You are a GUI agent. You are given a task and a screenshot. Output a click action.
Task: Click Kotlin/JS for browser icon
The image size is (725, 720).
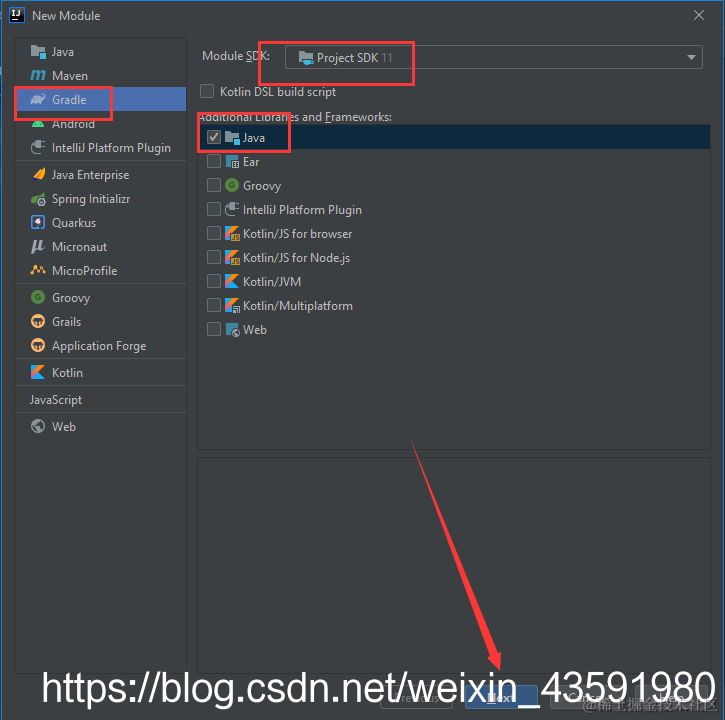click(x=232, y=234)
